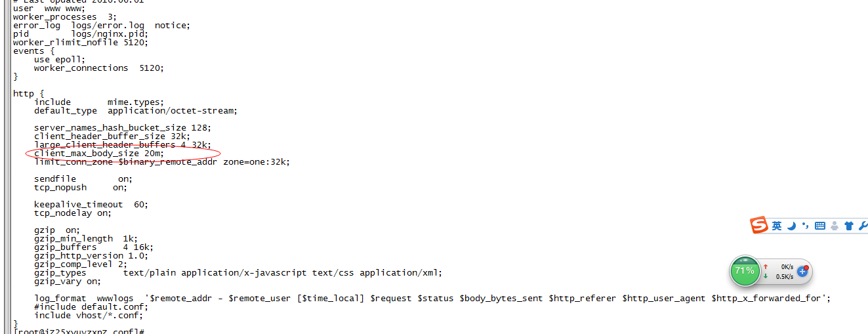The image size is (868, 334).
Task: Toggle the punctuation mode icon
Action: click(x=805, y=226)
